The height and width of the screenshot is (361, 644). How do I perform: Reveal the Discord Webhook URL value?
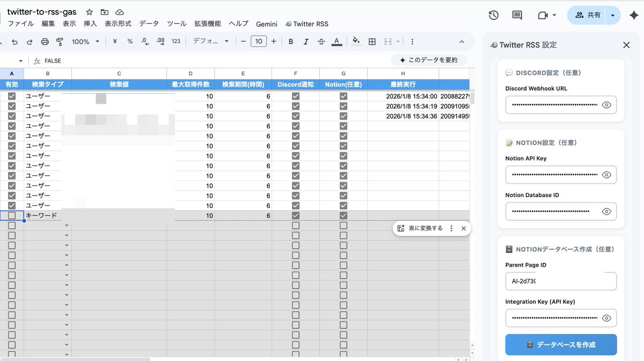[606, 105]
